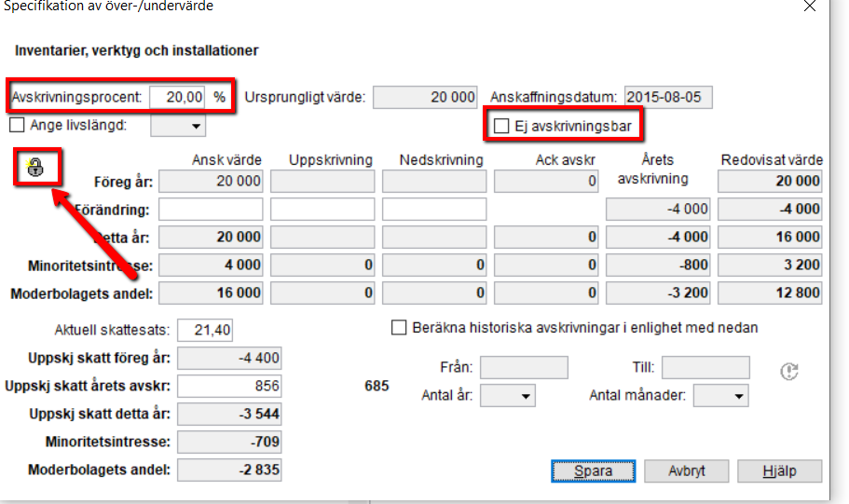Edit Uppskj skatt årets avskr field
849x504 pixels.
(229, 386)
